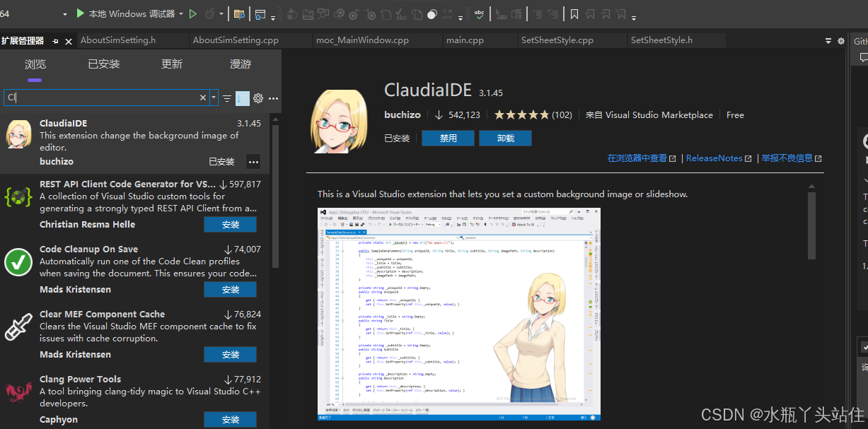
Task: Open dropdown arrow next to 本地 Windows 调试器
Action: point(181,13)
